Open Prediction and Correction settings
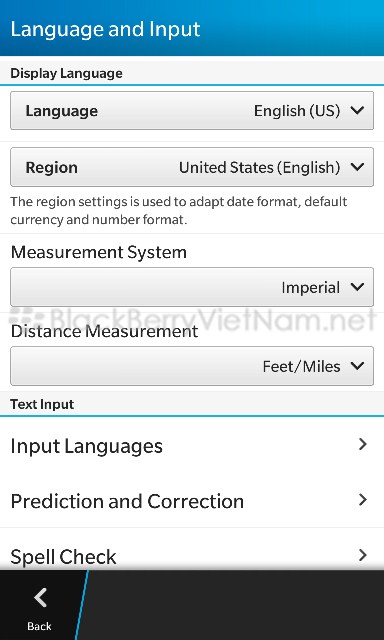 click(192, 500)
